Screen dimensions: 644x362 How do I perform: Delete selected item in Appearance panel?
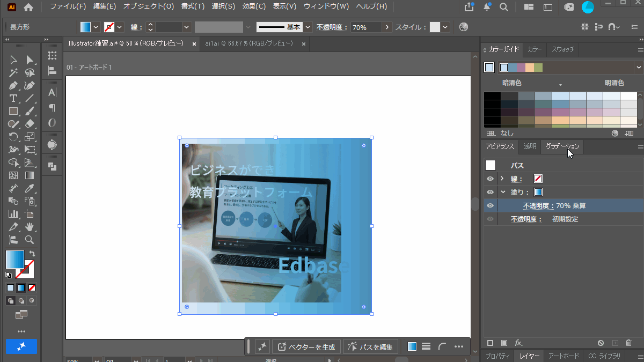(629, 343)
